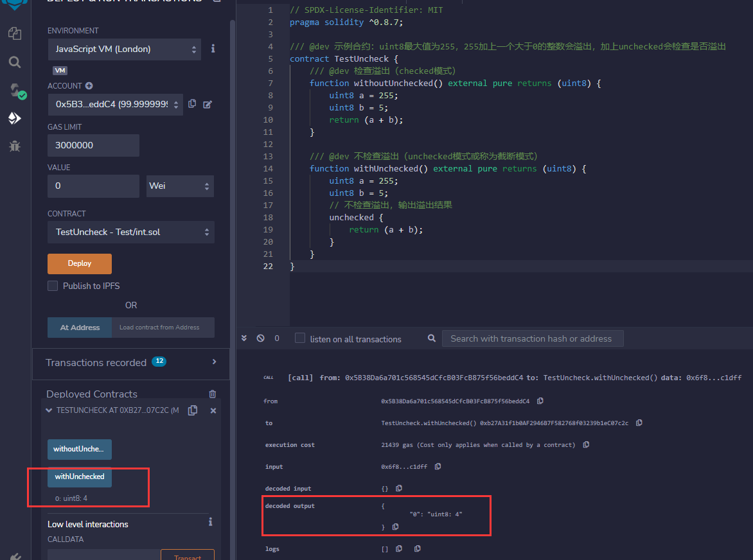Screen dimensions: 753x560
Task: Open the Search in files icon
Action: pos(14,62)
